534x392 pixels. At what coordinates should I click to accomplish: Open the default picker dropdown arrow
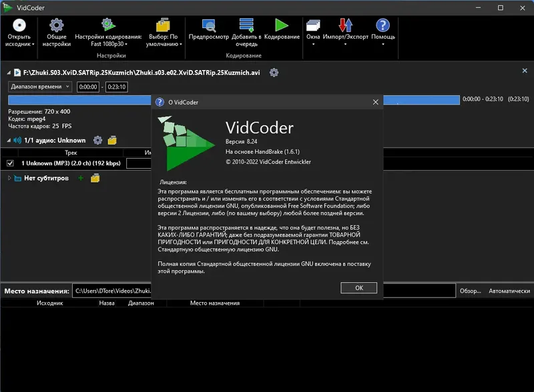(x=181, y=44)
